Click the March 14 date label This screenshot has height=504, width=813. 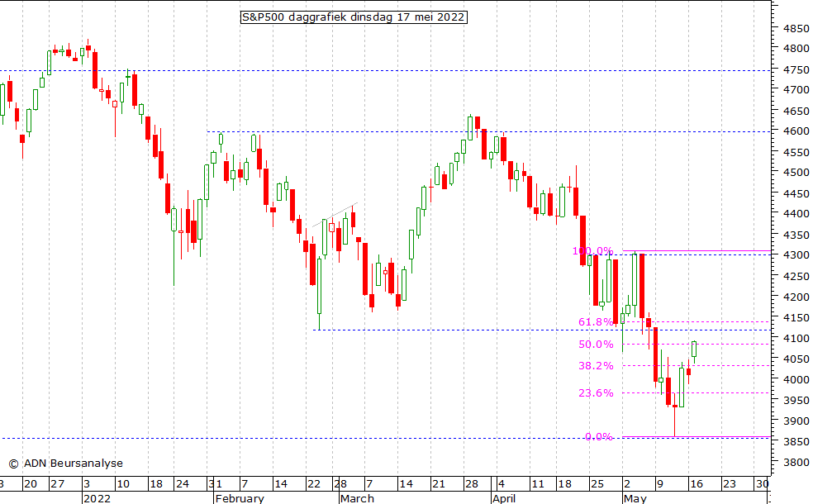406,484
